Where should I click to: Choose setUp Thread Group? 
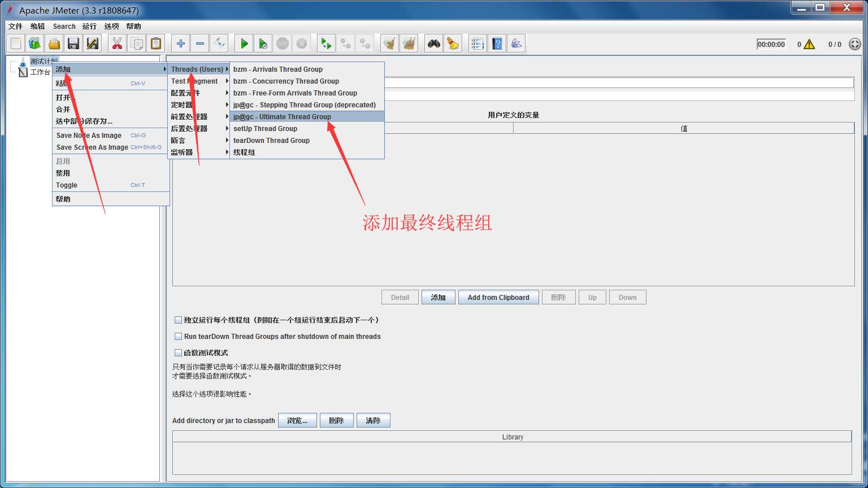(x=307, y=129)
